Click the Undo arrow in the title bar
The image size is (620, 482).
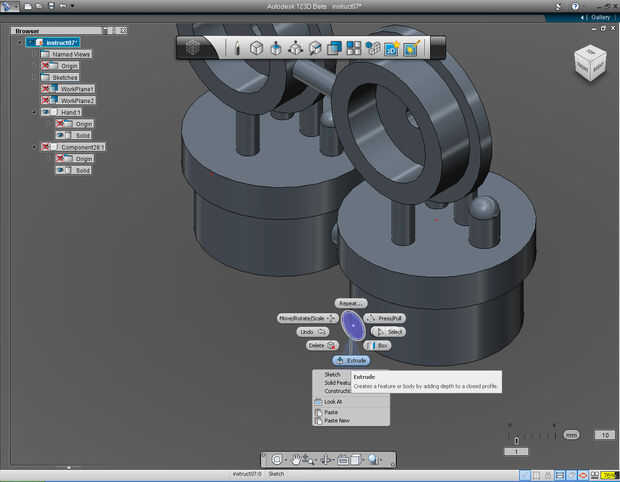[x=63, y=6]
